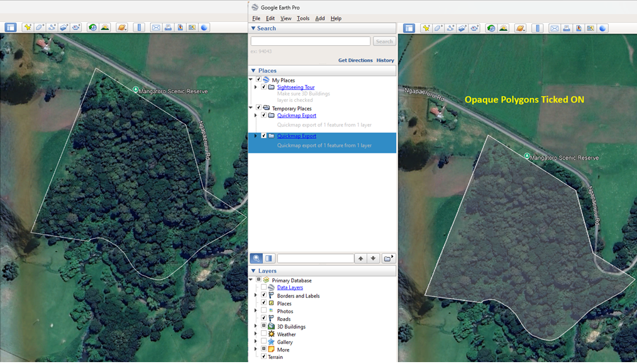Click the planet switcher icon in left map toolbar
Screen dimensions: 637x364
(122, 28)
